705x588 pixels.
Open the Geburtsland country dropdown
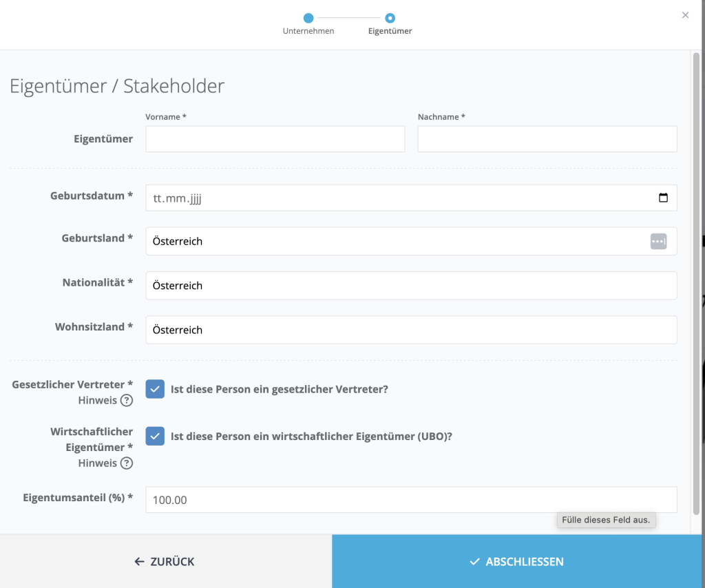411,242
